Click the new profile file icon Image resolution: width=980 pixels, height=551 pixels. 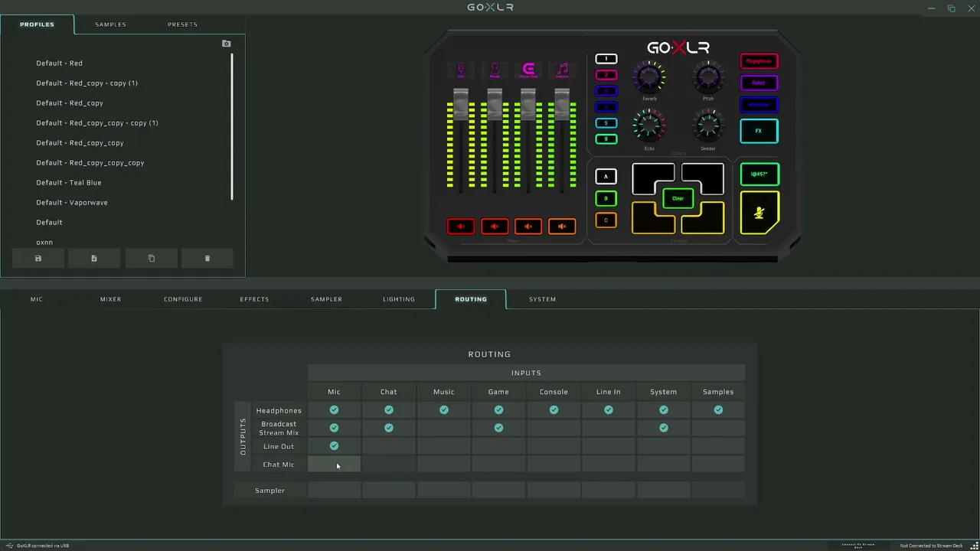94,259
